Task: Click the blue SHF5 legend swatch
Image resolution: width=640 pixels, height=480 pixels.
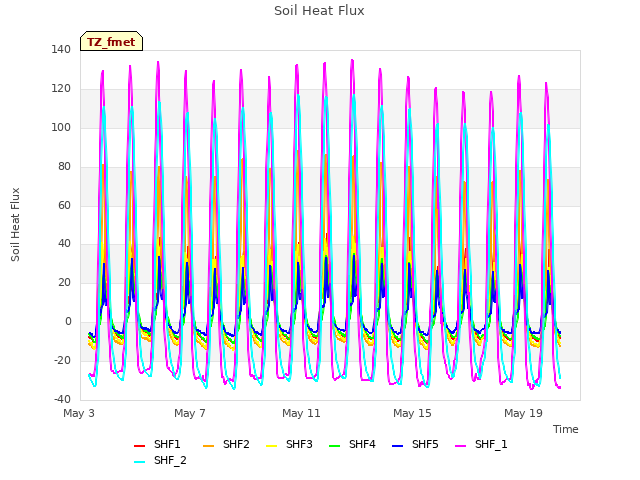Action: coord(398,446)
